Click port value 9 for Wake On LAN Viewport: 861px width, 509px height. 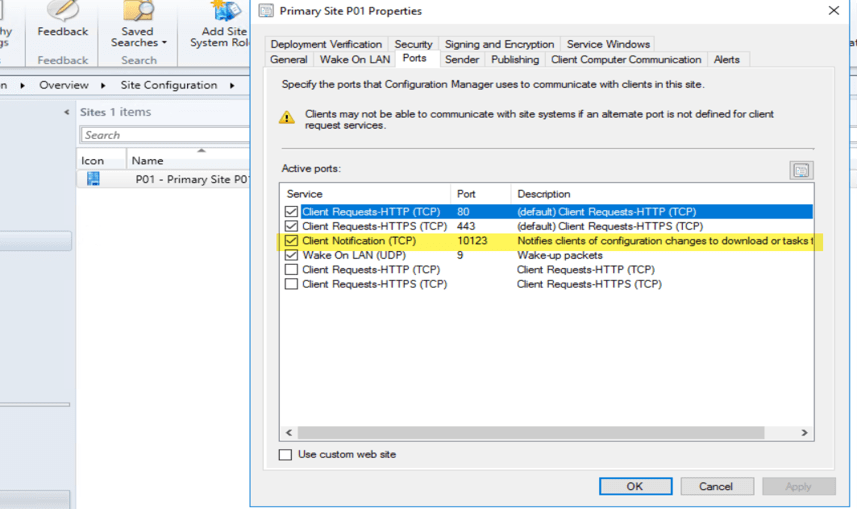[460, 255]
